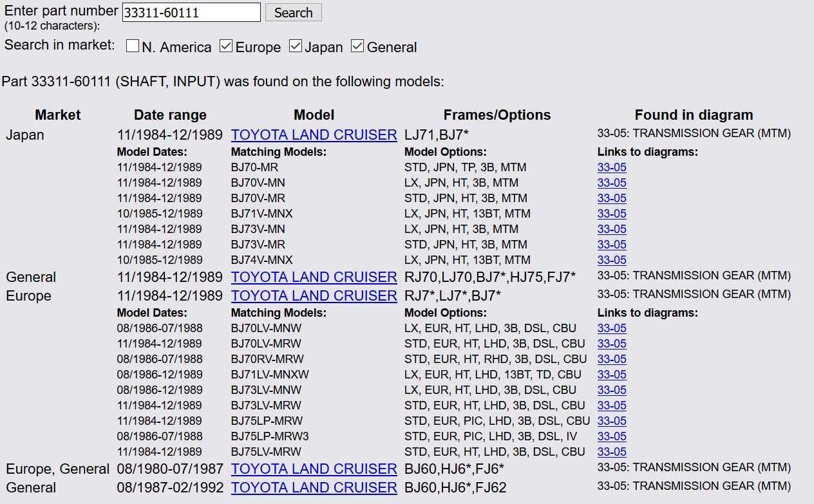Click the frames text 'RJ70,LJ70,BJ7*,HJ75,FJ7*'
The width and height of the screenshot is (814, 504).
click(x=490, y=277)
